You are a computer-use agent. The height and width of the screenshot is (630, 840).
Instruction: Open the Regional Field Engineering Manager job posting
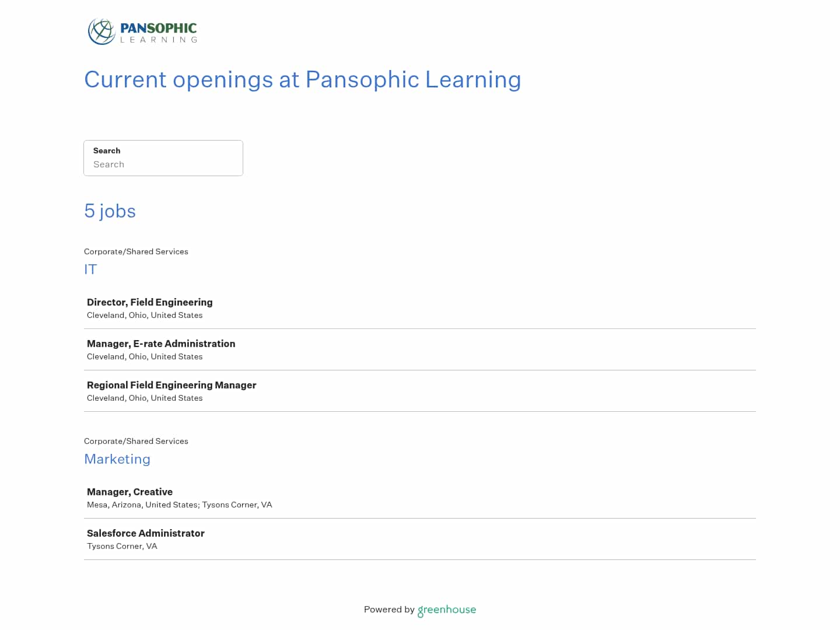pyautogui.click(x=171, y=385)
